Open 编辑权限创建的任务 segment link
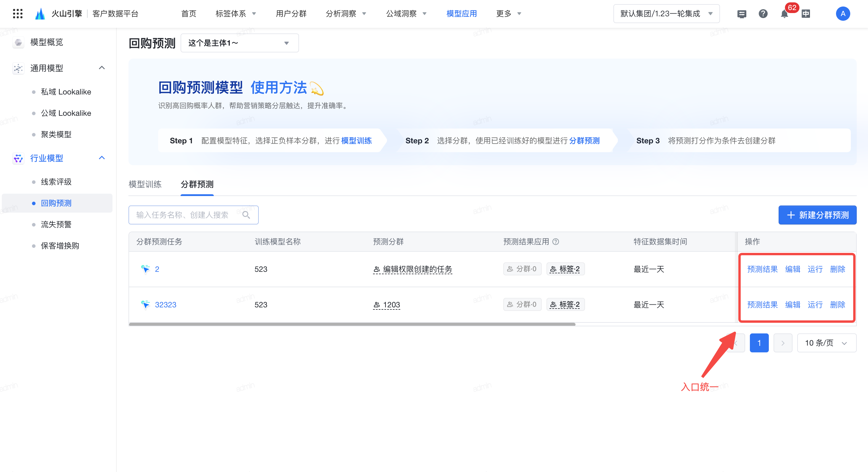Image resolution: width=868 pixels, height=472 pixels. 413,269
